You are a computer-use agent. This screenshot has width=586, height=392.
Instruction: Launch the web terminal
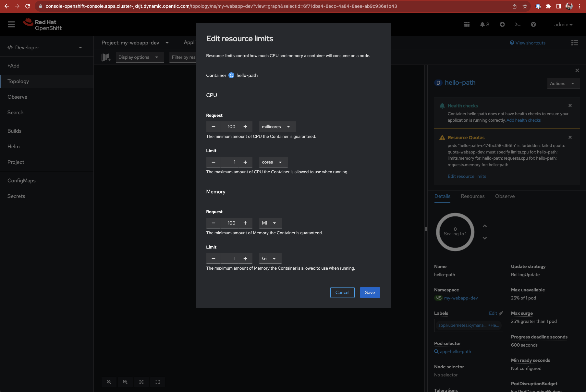pos(518,24)
